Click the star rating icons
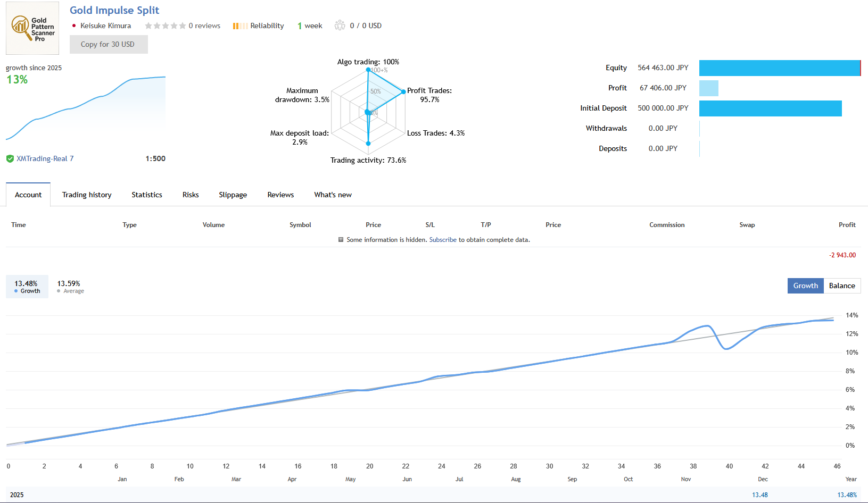Screen dimensions: 868x503 tap(165, 26)
